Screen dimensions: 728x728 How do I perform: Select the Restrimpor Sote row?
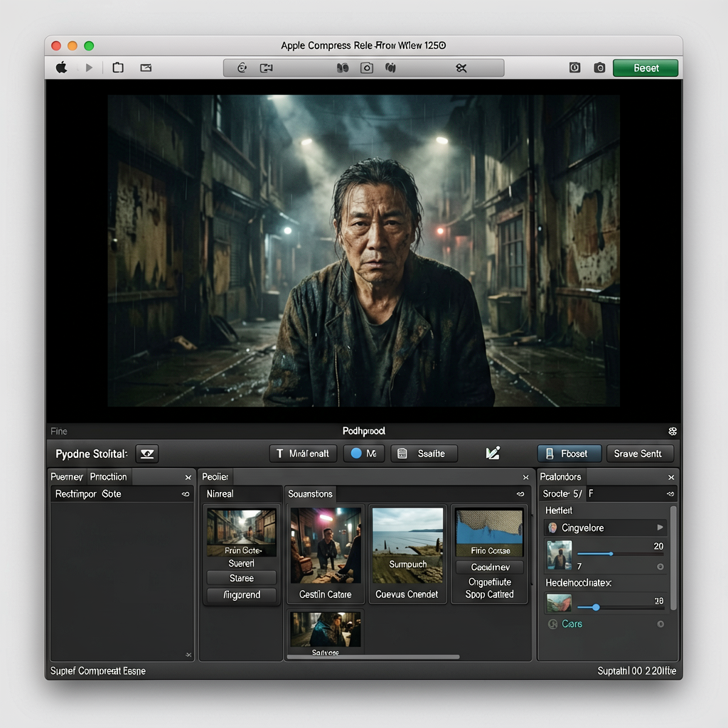coord(122,494)
